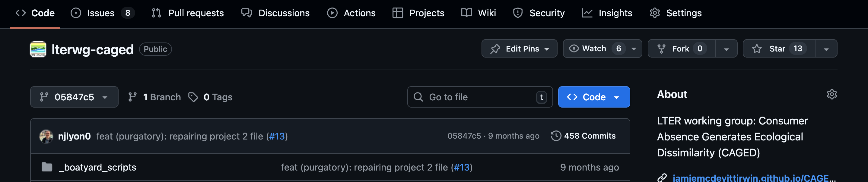868x182 pixels.
Task: Click the njlyon0 user avatar
Action: (46, 136)
